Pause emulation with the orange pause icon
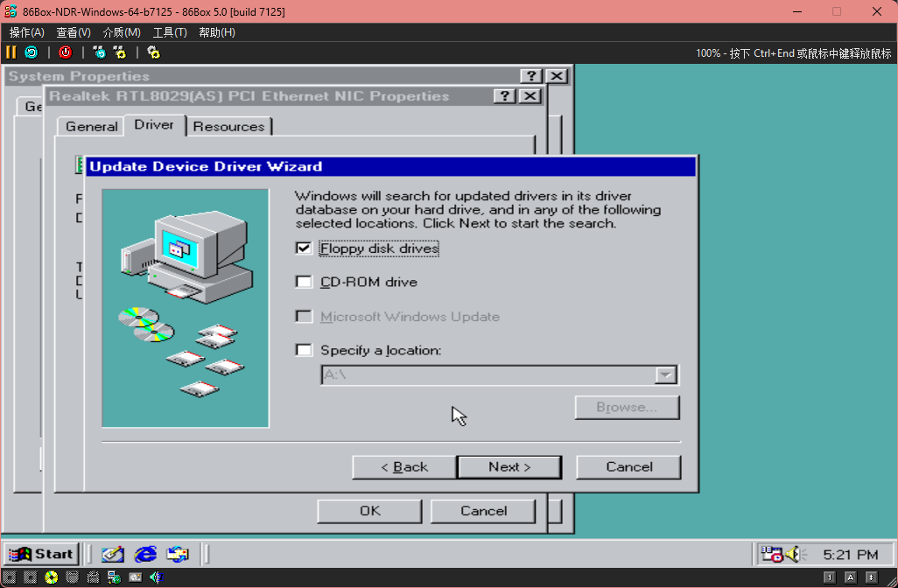Image resolution: width=898 pixels, height=588 pixels. (x=11, y=52)
